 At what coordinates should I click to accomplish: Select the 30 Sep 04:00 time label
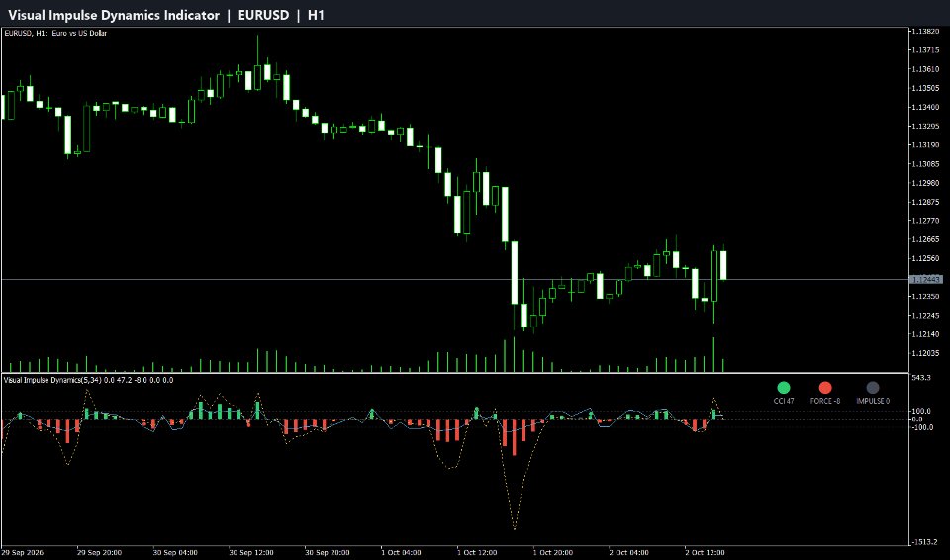(x=175, y=553)
